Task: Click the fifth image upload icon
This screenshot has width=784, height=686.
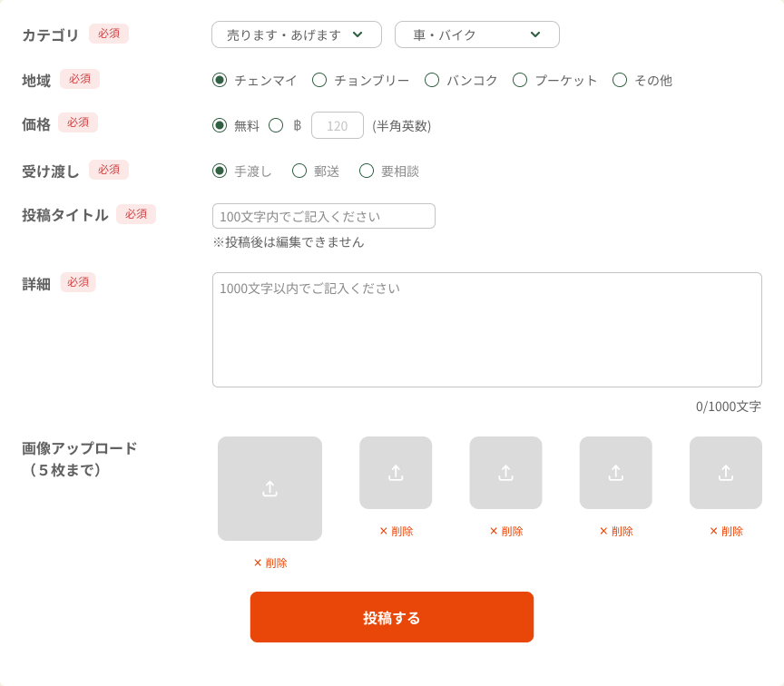Action: [725, 472]
